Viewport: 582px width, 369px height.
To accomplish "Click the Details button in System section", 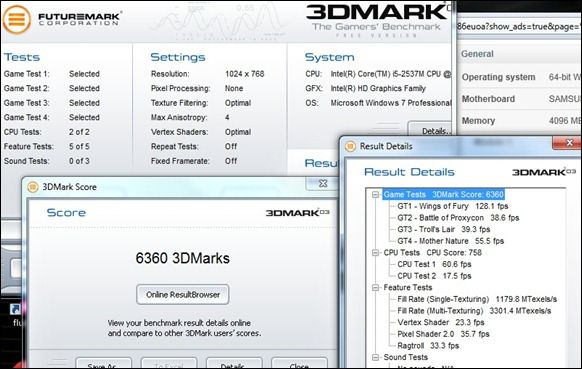I will pyautogui.click(x=431, y=129).
